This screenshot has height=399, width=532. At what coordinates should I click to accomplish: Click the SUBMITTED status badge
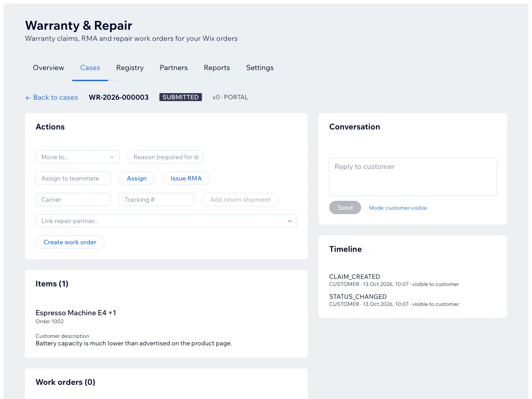180,97
